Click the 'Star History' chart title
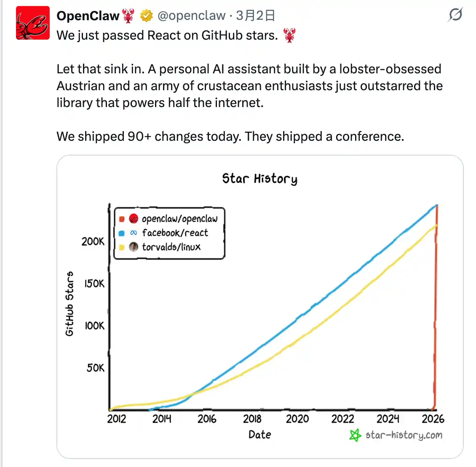 (259, 179)
